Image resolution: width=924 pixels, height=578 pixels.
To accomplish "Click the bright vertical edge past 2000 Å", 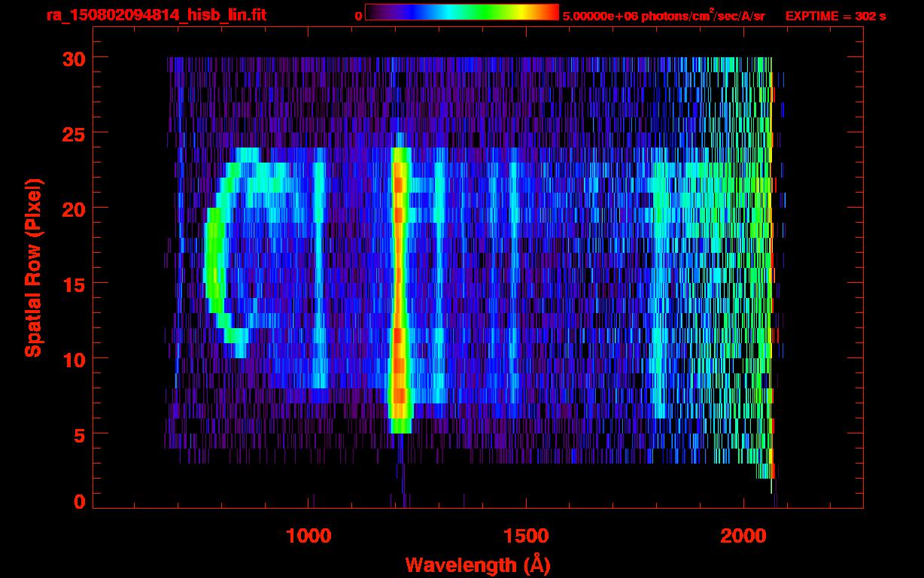I will (x=771, y=263).
